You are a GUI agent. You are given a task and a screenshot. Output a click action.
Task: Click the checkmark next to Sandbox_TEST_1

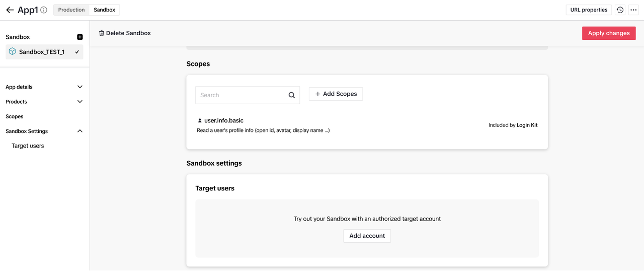[x=77, y=52]
